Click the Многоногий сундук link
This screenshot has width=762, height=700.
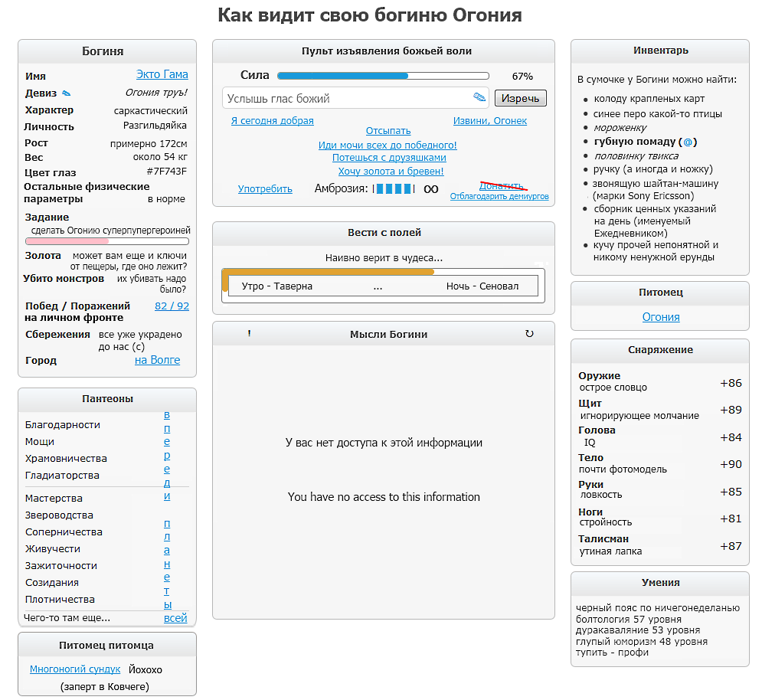click(x=75, y=669)
